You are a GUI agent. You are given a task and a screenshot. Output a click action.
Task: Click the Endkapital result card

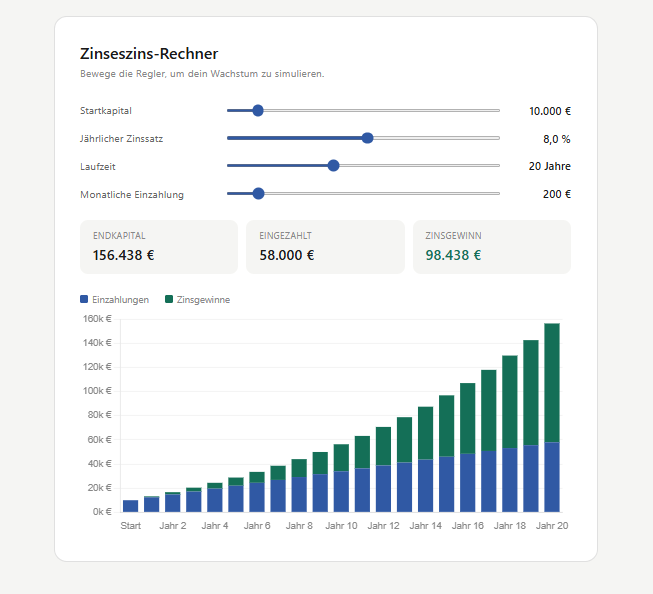159,247
